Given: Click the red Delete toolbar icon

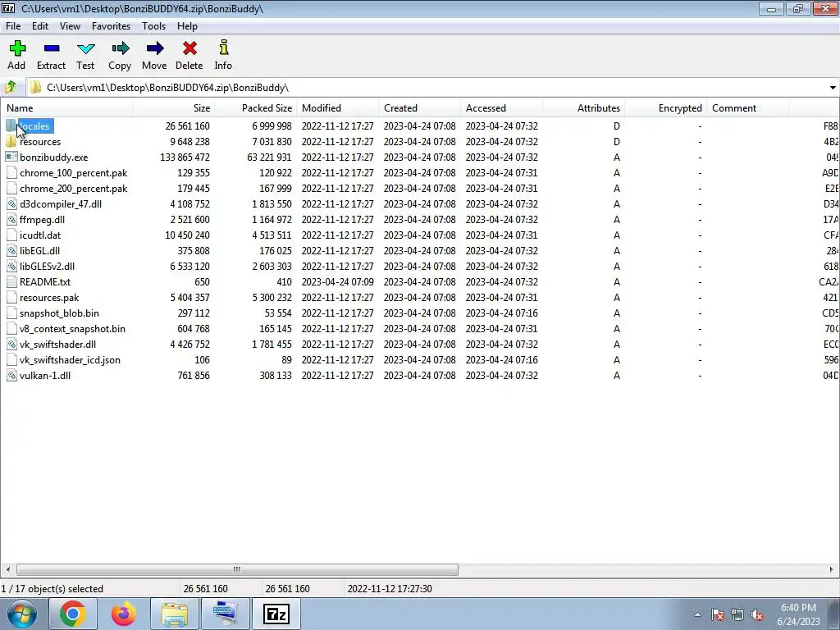Looking at the screenshot, I should (x=189, y=48).
